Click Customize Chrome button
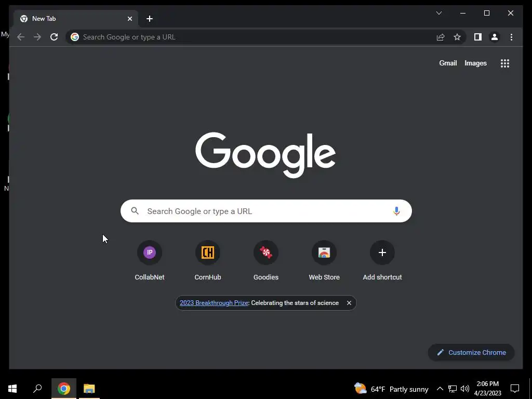This screenshot has height=399, width=532. pos(471,353)
